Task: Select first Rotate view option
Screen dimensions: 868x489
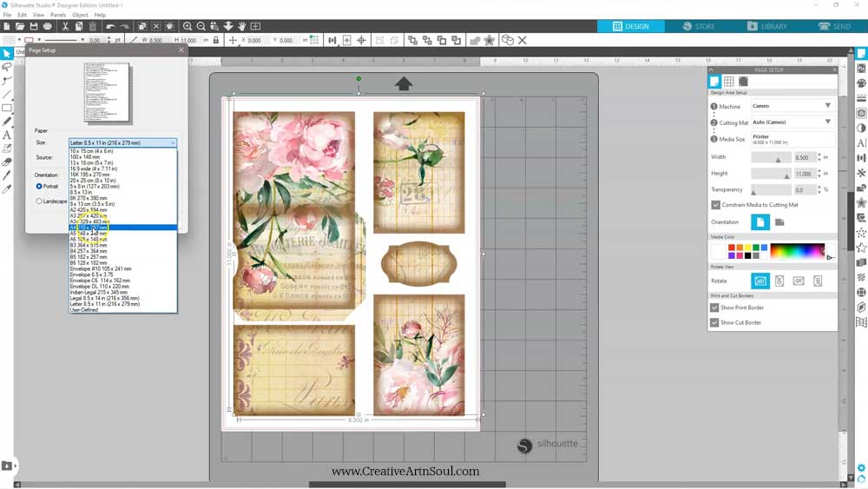Action: point(760,281)
